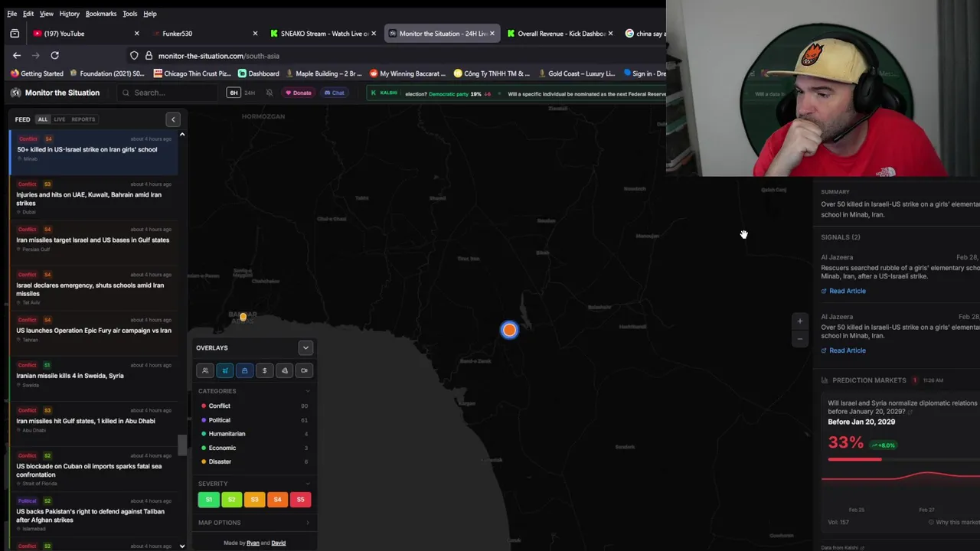Switch feed to REPORTS tab
980x551 pixels.
[83, 119]
